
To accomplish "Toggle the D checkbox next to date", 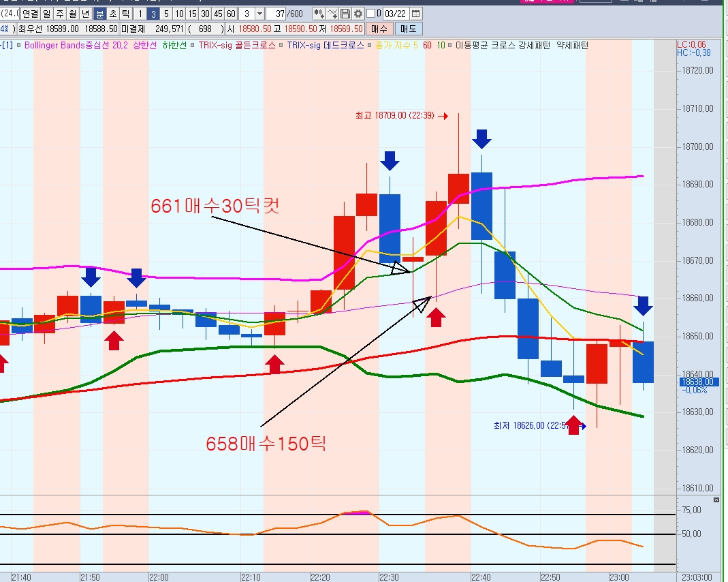I will [370, 14].
